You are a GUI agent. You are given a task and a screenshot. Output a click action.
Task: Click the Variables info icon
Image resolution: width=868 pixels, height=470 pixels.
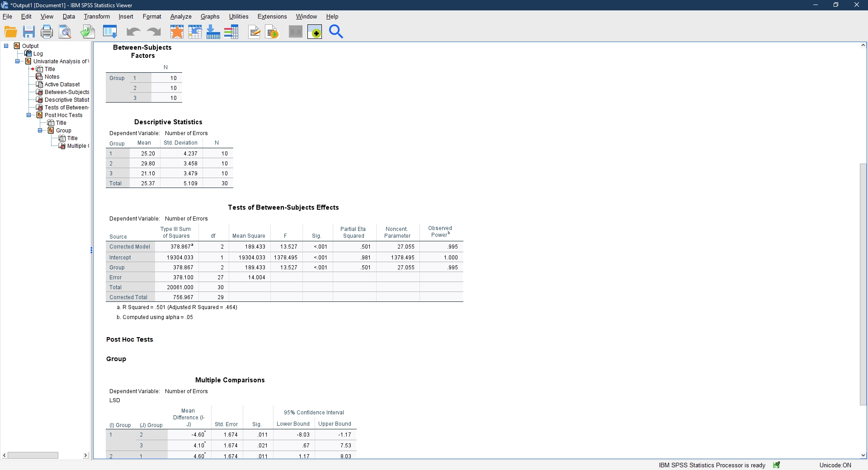pos(231,32)
